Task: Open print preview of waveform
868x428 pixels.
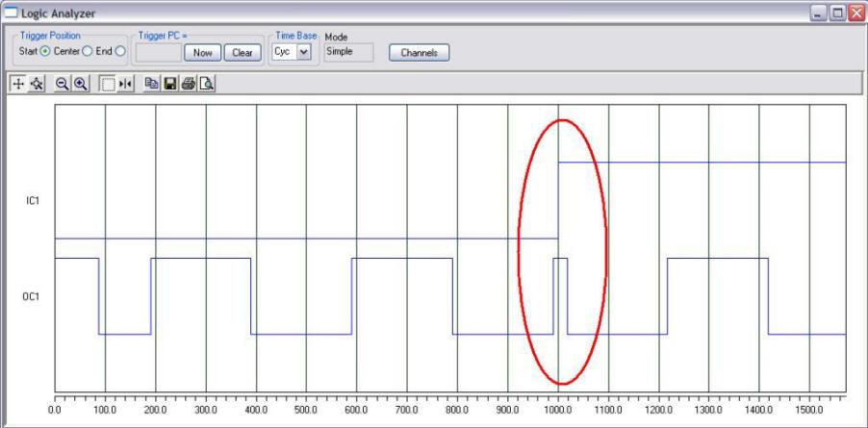Action: tap(206, 84)
